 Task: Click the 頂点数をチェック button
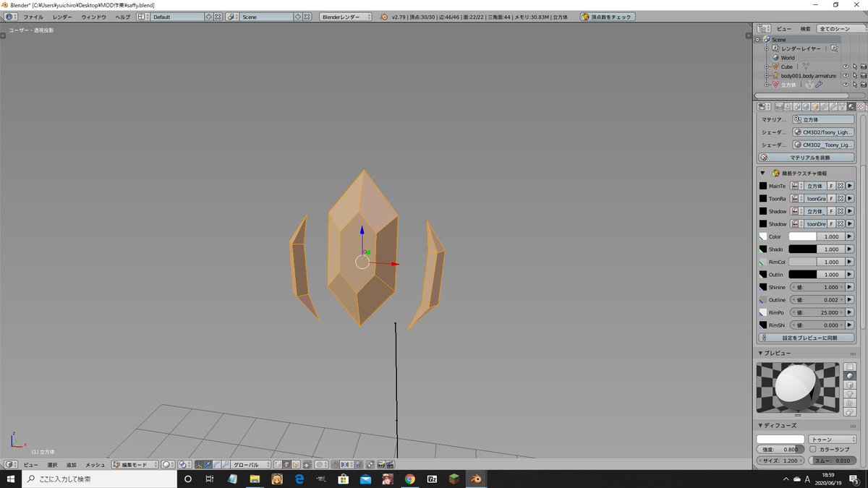click(608, 17)
